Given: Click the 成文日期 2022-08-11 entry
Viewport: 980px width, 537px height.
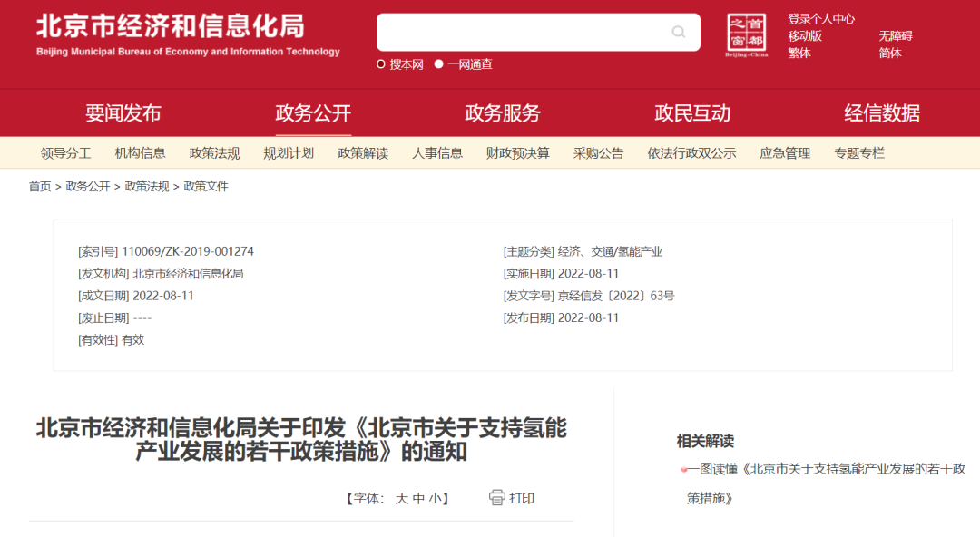Looking at the screenshot, I should (136, 296).
